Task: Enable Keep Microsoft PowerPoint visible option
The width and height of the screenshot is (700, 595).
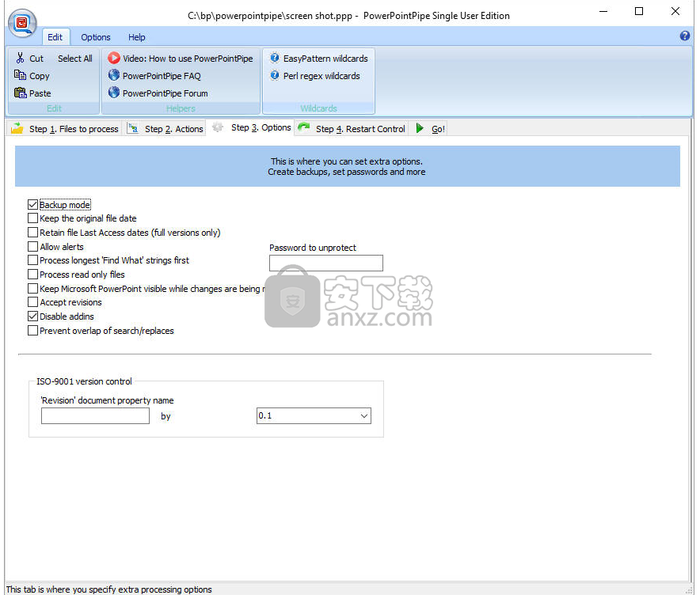Action: point(32,289)
